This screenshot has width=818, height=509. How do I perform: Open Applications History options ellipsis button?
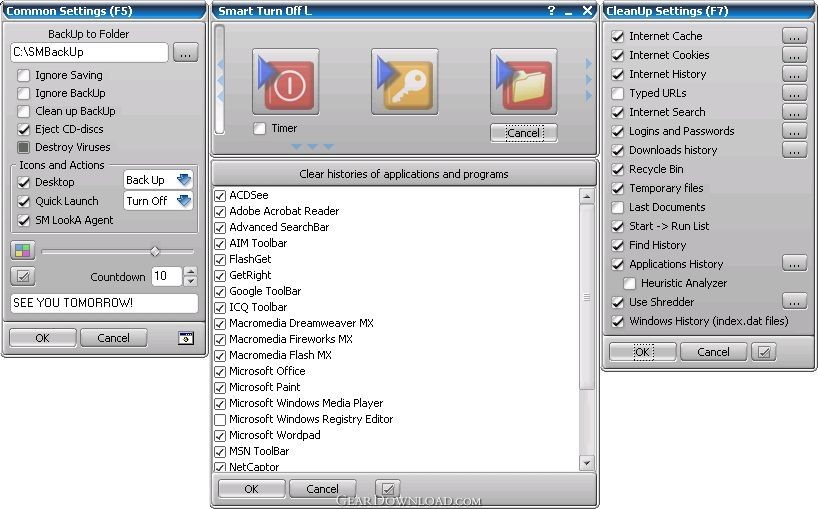point(795,264)
